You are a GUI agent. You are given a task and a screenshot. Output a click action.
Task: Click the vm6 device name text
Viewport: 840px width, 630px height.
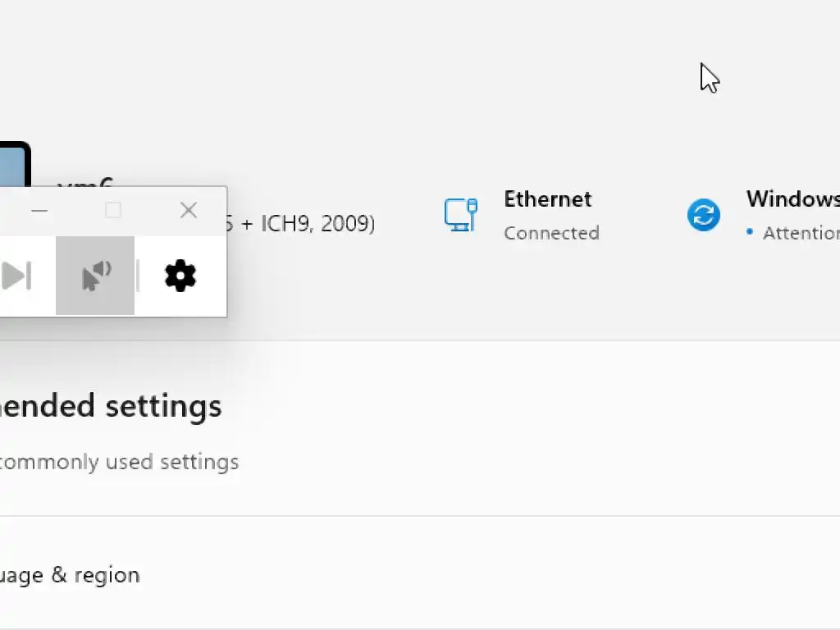click(85, 182)
